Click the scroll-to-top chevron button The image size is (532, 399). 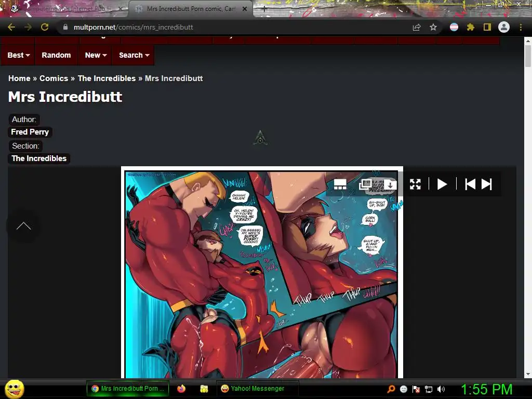(x=23, y=226)
